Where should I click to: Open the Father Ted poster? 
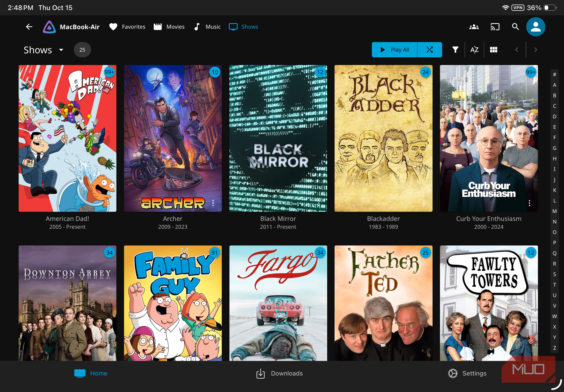384,303
